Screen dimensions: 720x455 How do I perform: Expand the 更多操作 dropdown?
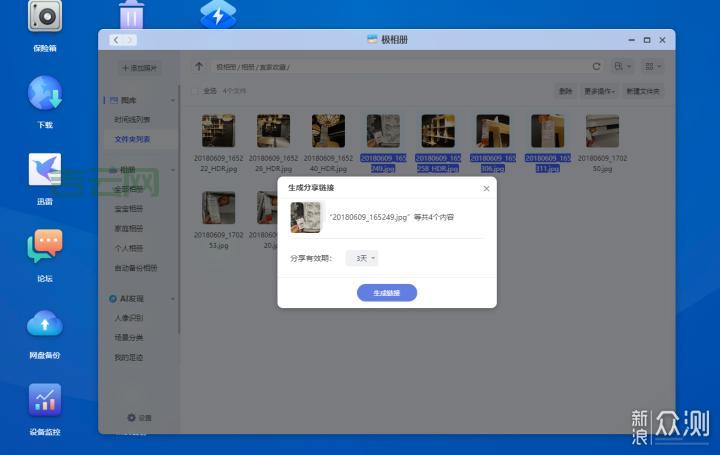(598, 91)
